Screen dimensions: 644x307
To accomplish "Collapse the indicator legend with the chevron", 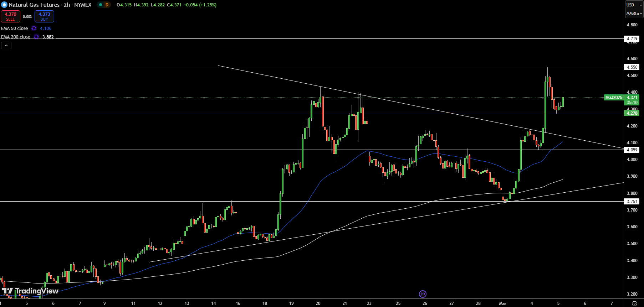I will (x=6, y=45).
